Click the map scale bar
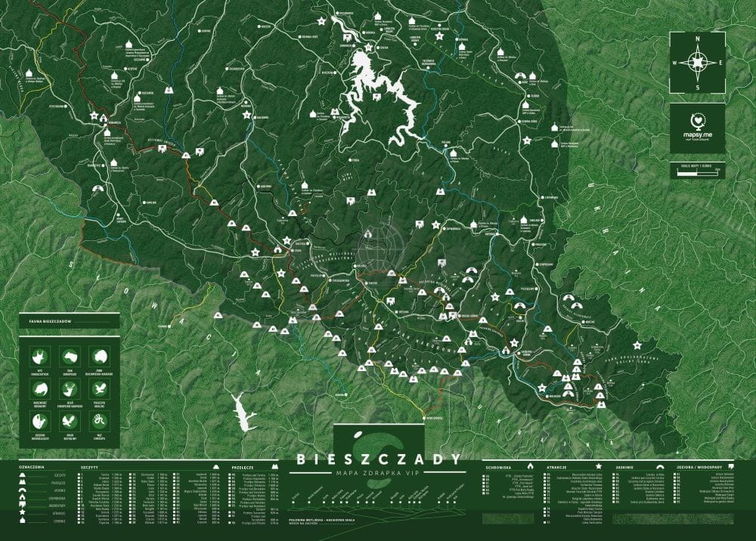Viewport: 756px width, 541px height. 696,173
